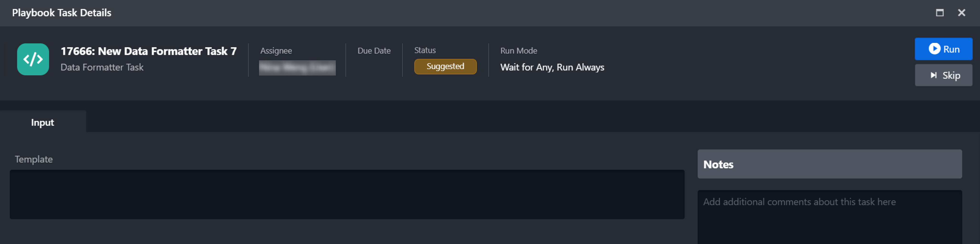Click the Data Formatter Task subtitle

coord(102,67)
